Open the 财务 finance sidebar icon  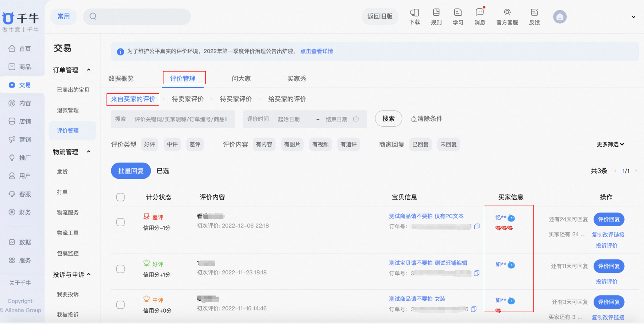coord(12,212)
